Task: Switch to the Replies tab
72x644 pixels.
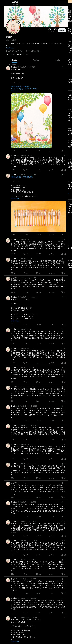Action: click(x=36, y=60)
